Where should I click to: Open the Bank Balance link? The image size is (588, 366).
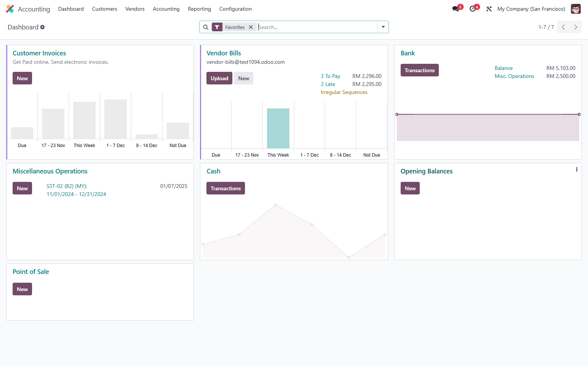(x=504, y=68)
